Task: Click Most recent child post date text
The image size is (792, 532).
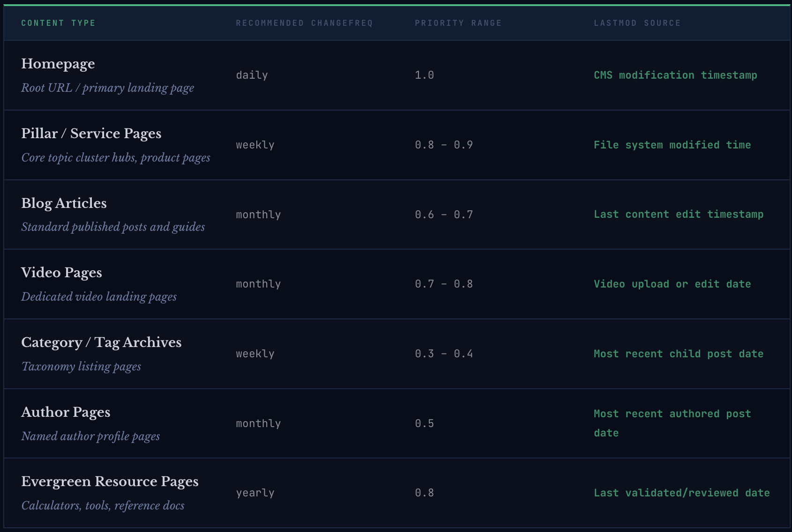Action: (x=678, y=354)
